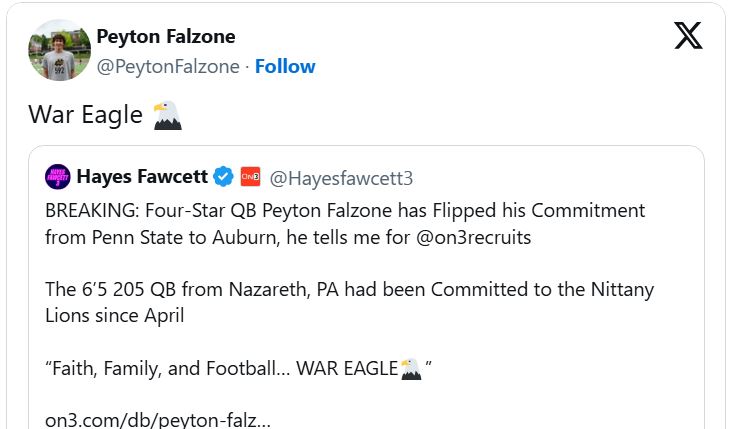Click the "Faith, Family, and Football" quote

[x=222, y=368]
